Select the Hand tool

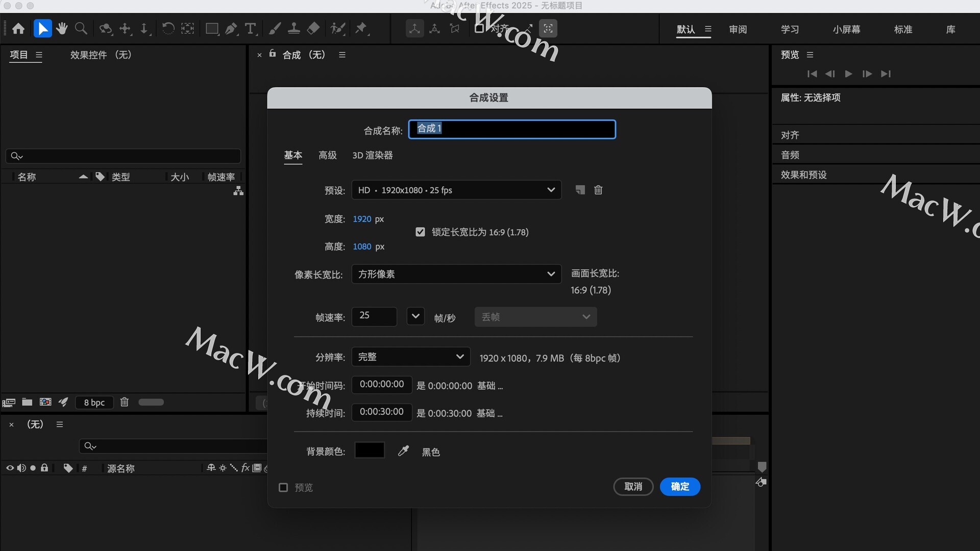click(62, 29)
